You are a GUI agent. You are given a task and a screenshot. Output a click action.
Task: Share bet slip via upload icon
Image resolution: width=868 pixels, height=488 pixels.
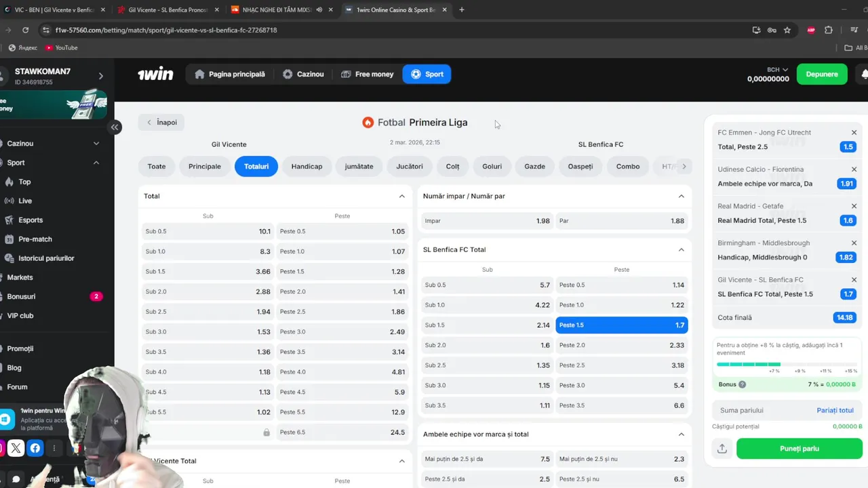point(722,449)
